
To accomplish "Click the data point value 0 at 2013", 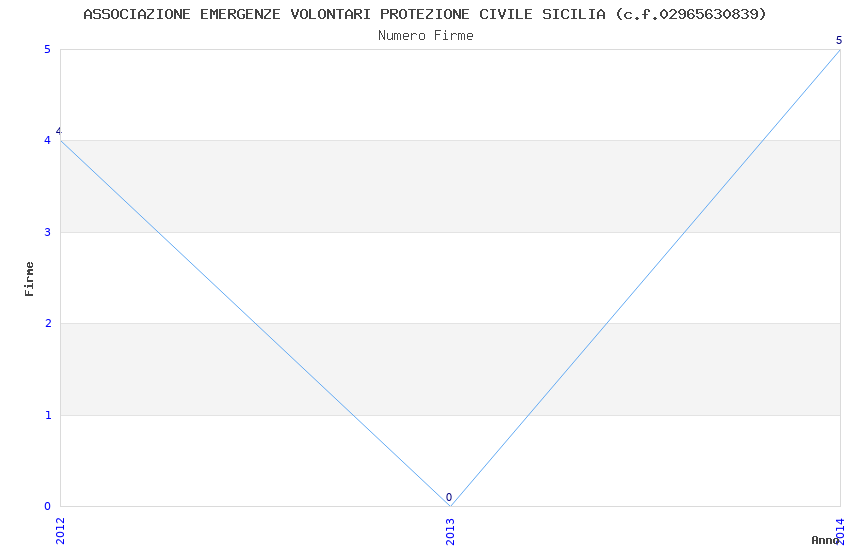I will pos(449,497).
